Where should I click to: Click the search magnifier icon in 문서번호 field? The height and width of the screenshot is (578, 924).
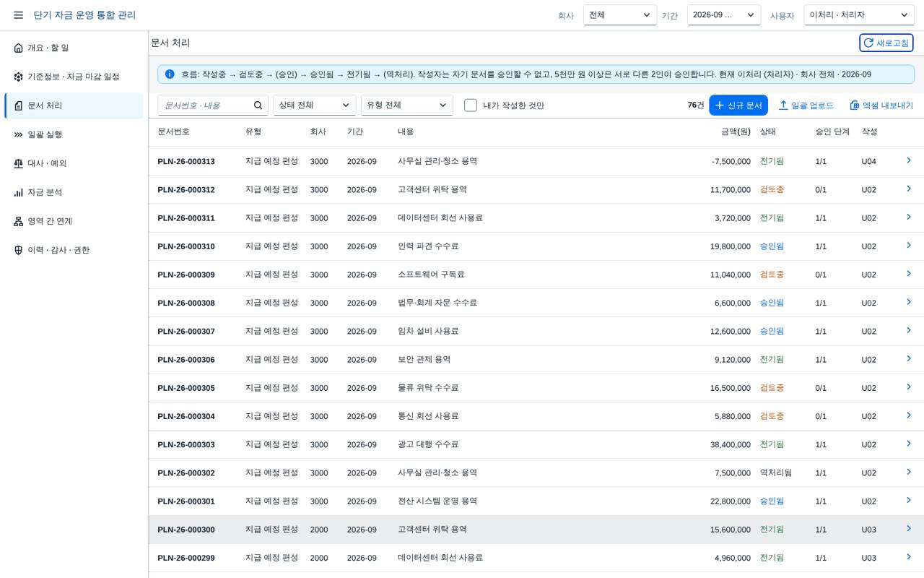pos(258,105)
